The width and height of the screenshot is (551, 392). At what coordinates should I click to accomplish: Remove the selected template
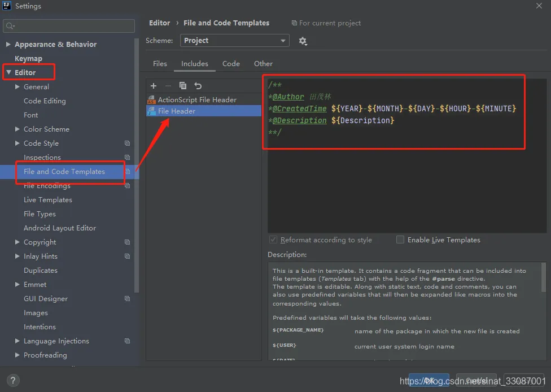click(x=168, y=86)
